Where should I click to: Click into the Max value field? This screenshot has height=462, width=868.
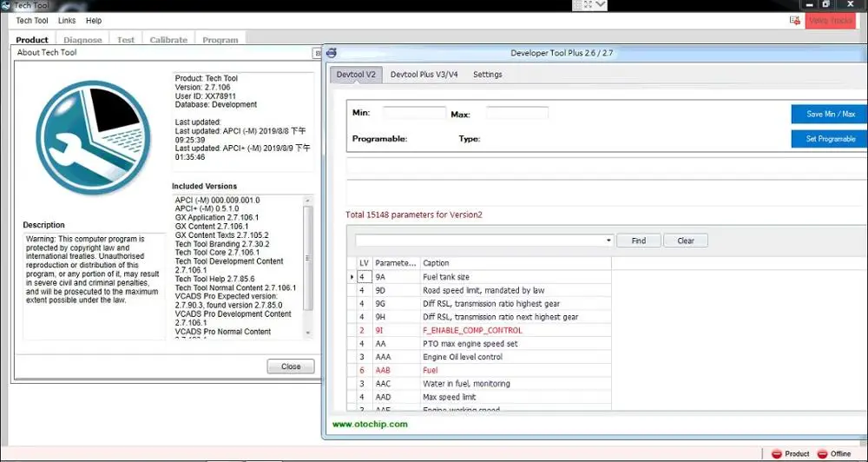pyautogui.click(x=517, y=112)
